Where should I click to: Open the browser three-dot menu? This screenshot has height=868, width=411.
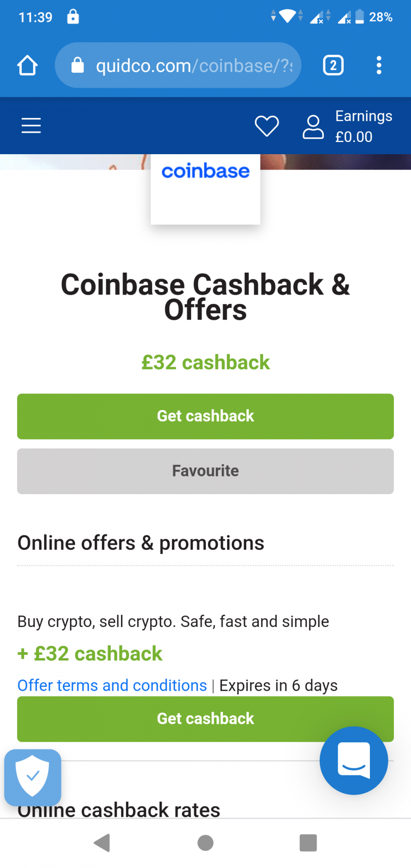pos(379,66)
